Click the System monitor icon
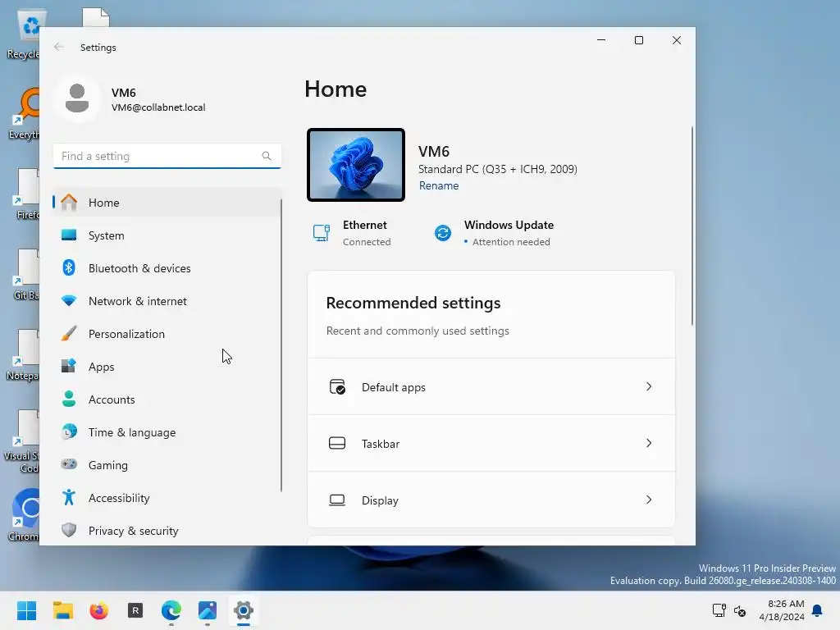This screenshot has width=840, height=630. point(69,235)
